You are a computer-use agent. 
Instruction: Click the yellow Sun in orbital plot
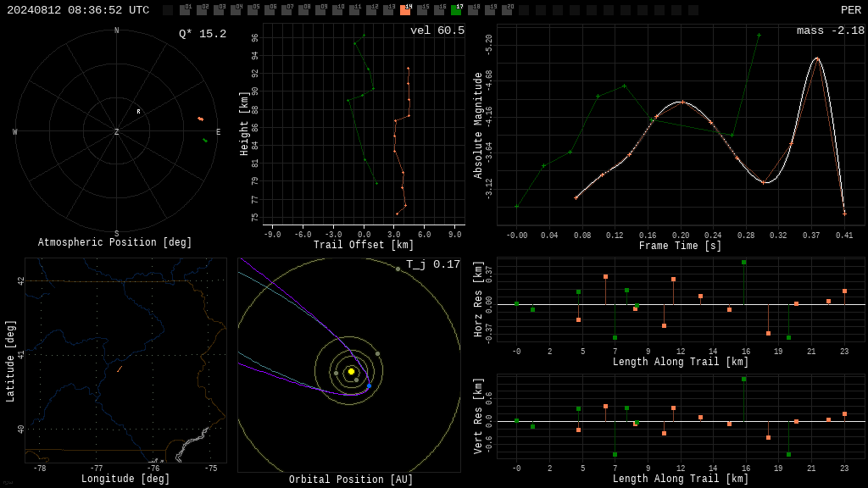tap(351, 371)
